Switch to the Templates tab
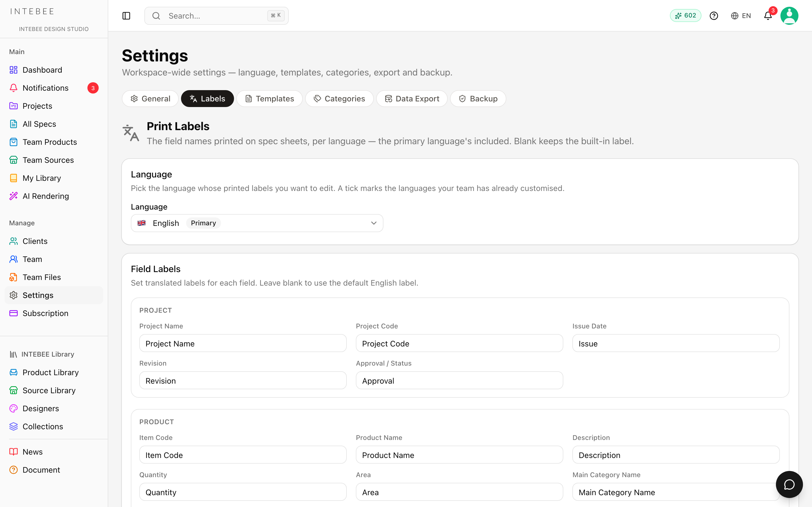The height and width of the screenshot is (507, 812). [270, 99]
